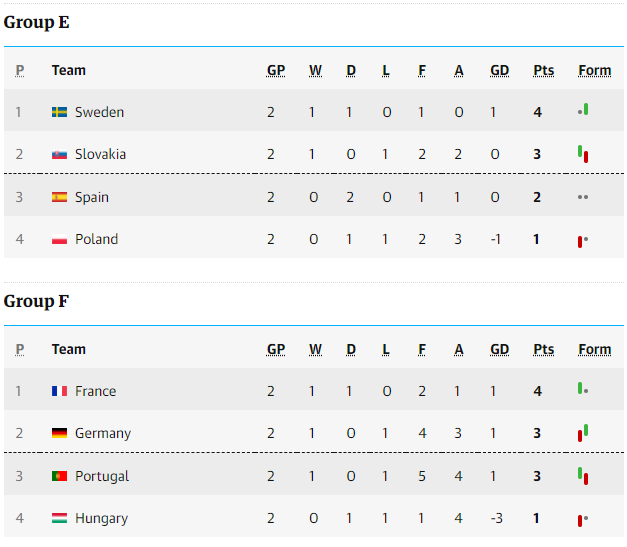Click Slovakia's red loss form bar

[x=586, y=157]
